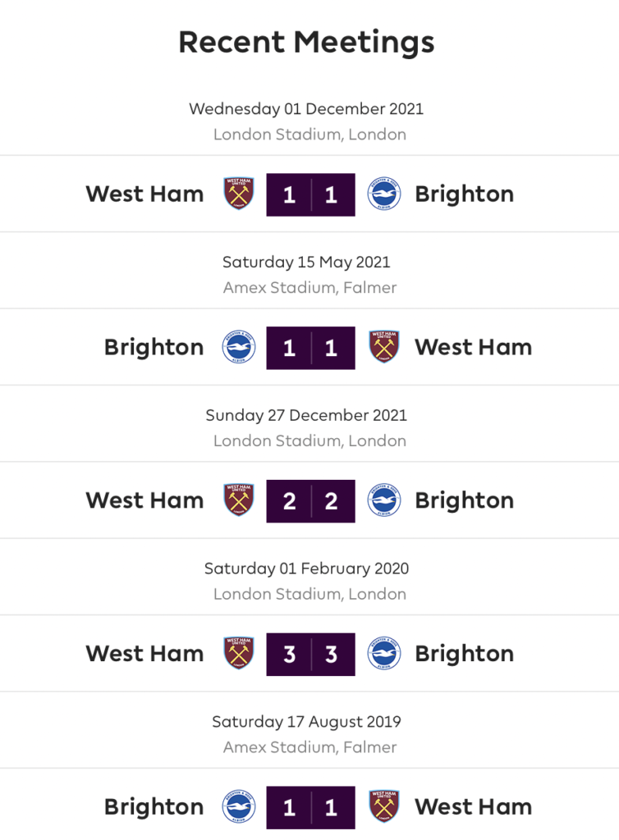The width and height of the screenshot is (619, 840).
Task: Open the 1-1 score from 15 May 2021
Action: coord(311,348)
